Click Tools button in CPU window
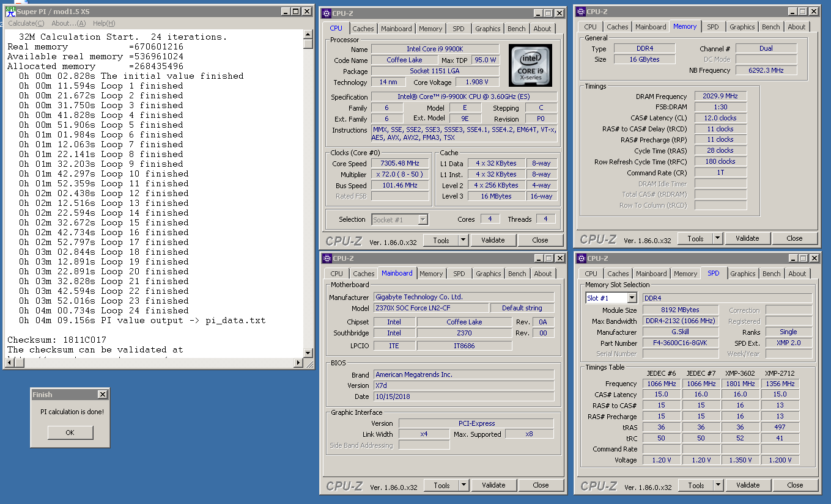 441,241
